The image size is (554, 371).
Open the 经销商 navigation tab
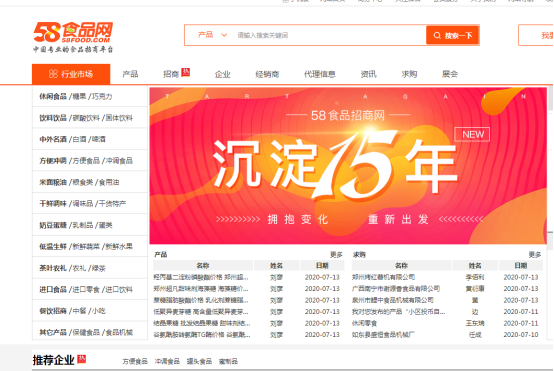pos(267,74)
